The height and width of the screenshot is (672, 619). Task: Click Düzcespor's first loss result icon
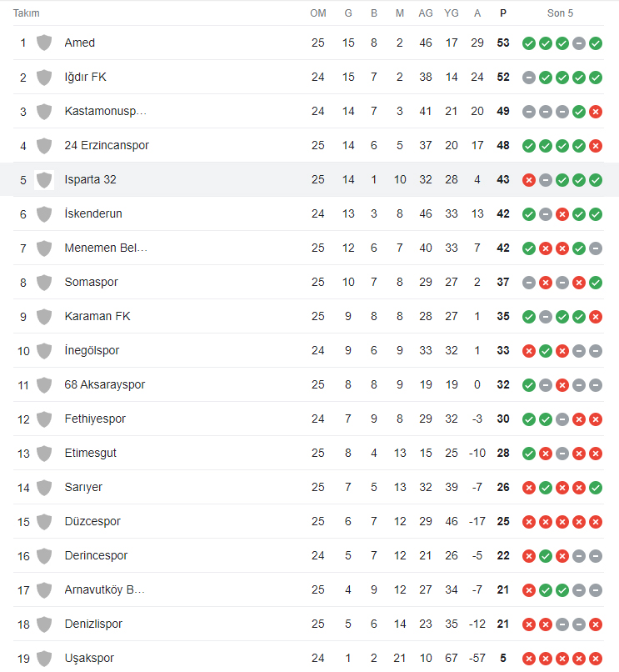click(529, 522)
